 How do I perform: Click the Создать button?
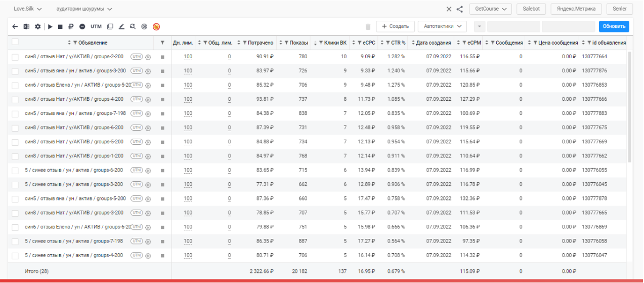pos(396,26)
